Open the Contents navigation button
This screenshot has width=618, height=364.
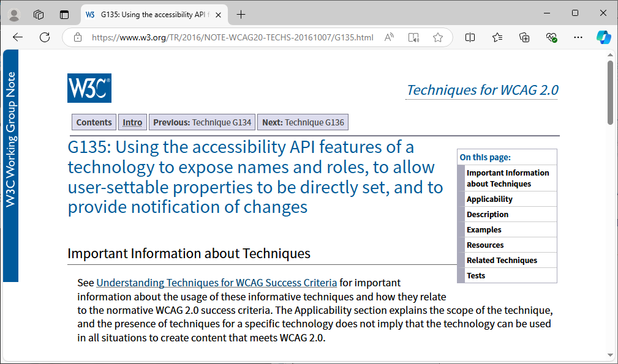94,122
